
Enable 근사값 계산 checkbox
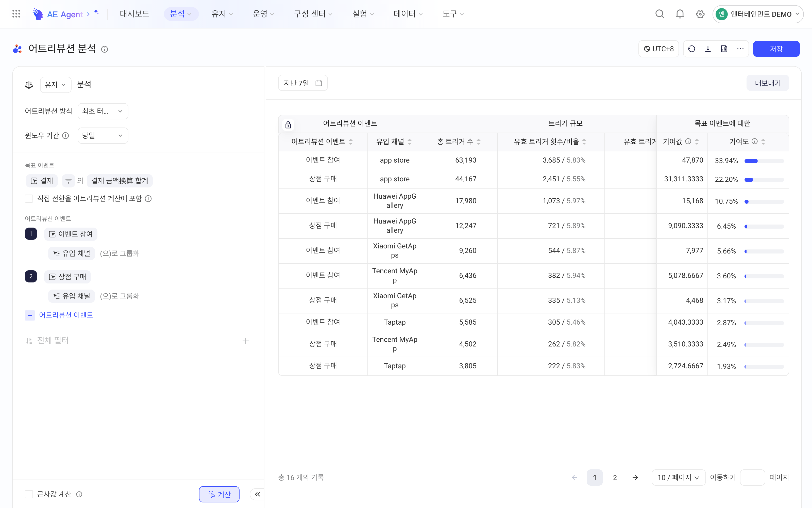[29, 494]
